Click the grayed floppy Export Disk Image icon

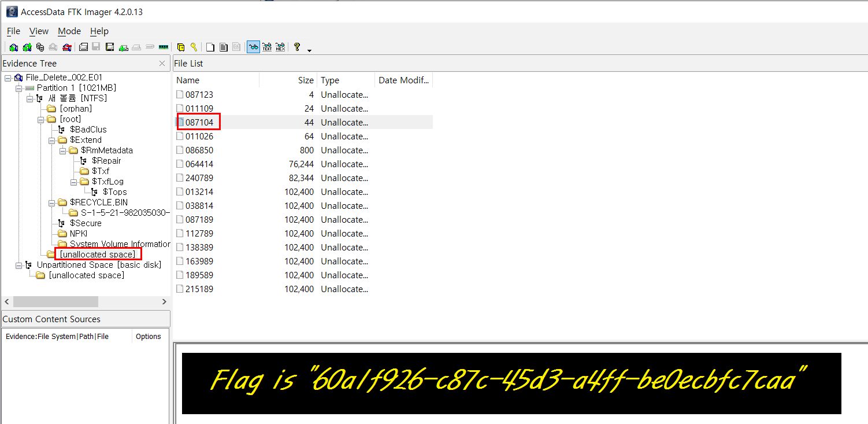pyautogui.click(x=96, y=47)
